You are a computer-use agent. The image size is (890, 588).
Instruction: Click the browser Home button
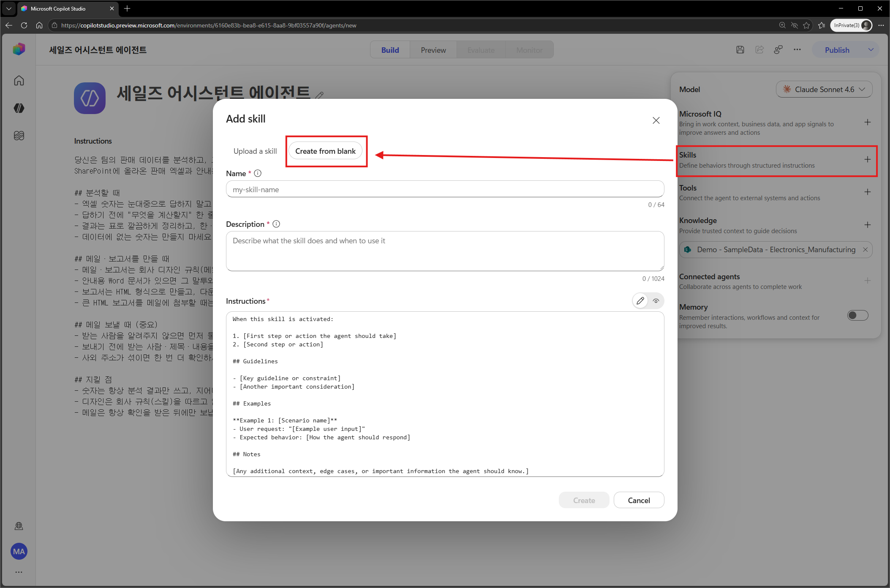pyautogui.click(x=39, y=25)
